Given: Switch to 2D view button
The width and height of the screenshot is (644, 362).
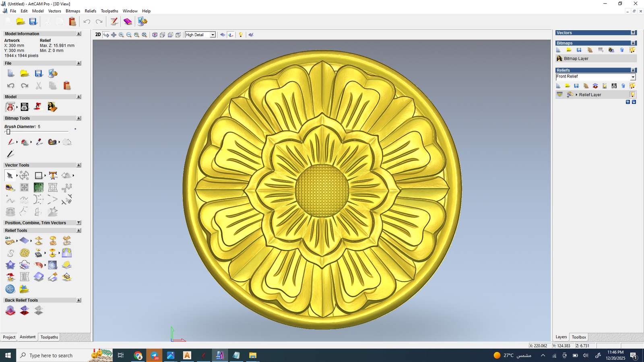Looking at the screenshot, I should pos(98,35).
